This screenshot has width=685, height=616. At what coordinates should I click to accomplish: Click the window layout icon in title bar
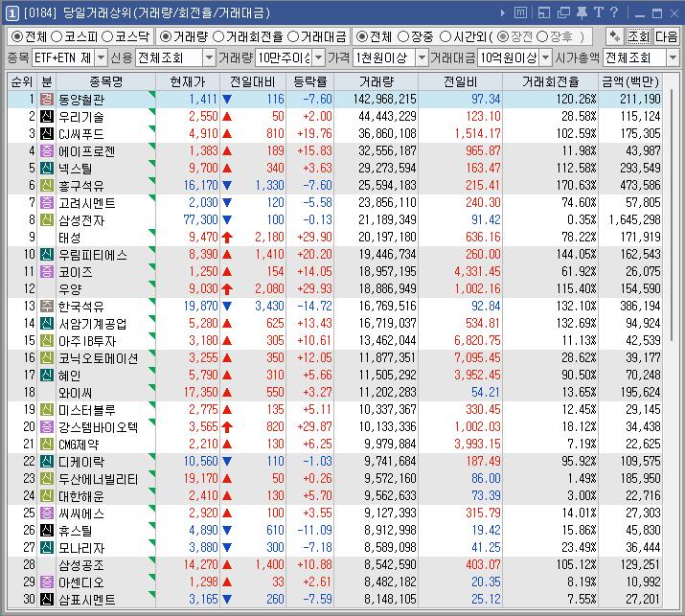tap(543, 13)
